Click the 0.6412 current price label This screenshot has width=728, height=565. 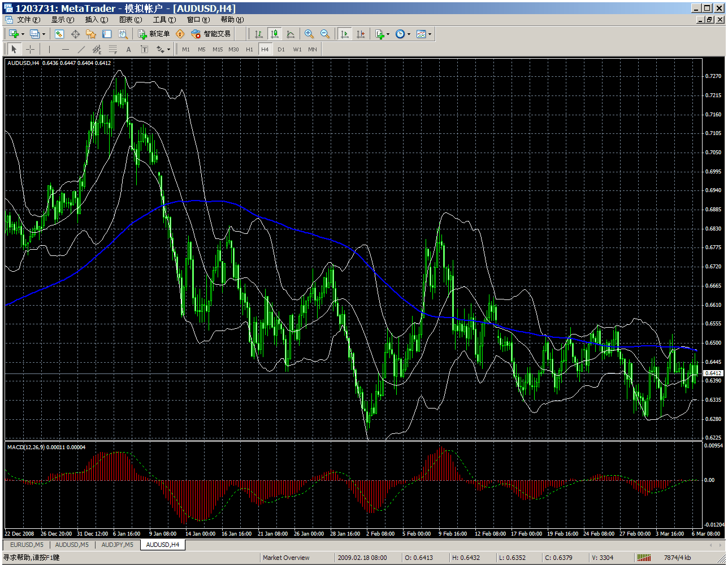[x=714, y=373]
